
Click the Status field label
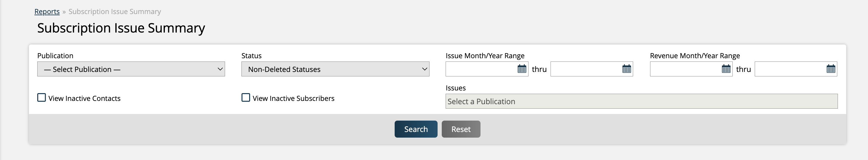tap(251, 56)
